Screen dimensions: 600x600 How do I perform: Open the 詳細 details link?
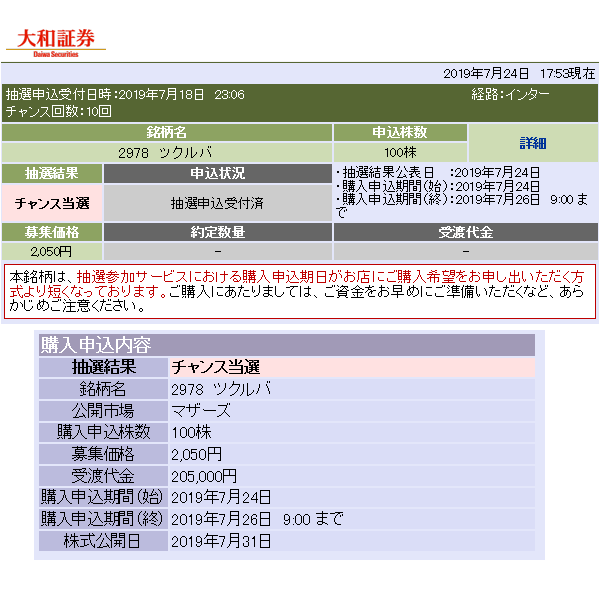pos(533,143)
